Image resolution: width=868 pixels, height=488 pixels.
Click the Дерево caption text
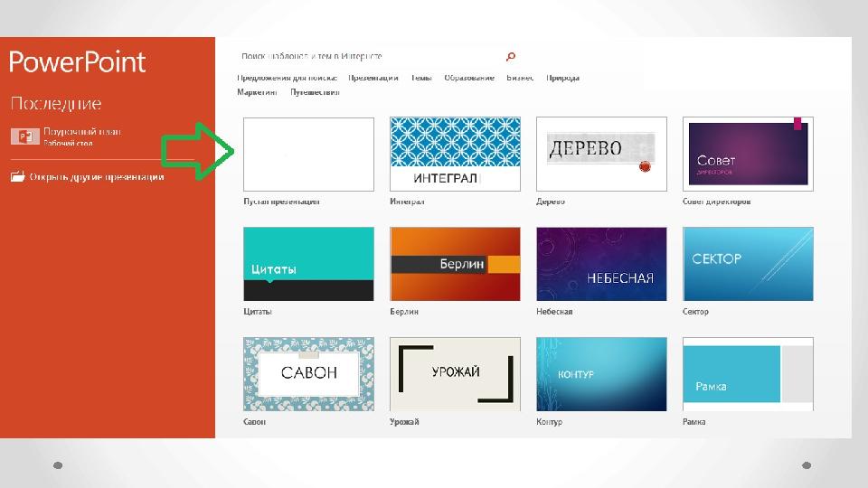point(551,202)
